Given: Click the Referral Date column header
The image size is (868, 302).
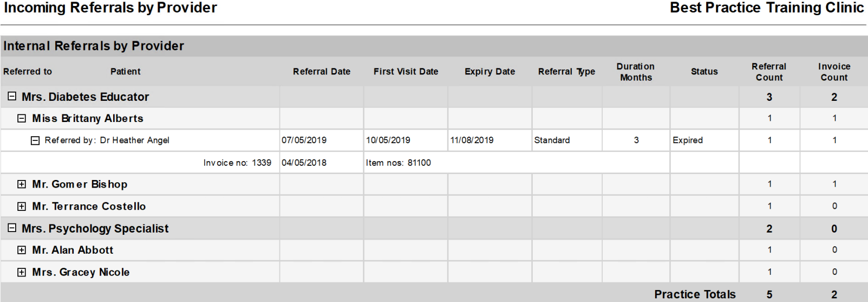Looking at the screenshot, I should pos(322,72).
